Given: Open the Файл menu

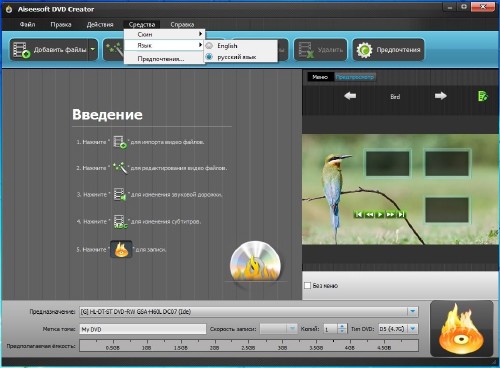Looking at the screenshot, I should point(27,24).
